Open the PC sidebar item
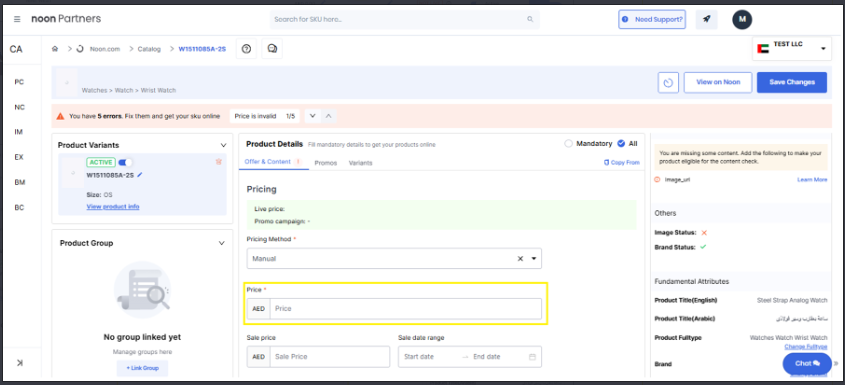The height and width of the screenshot is (385, 845). coord(19,82)
